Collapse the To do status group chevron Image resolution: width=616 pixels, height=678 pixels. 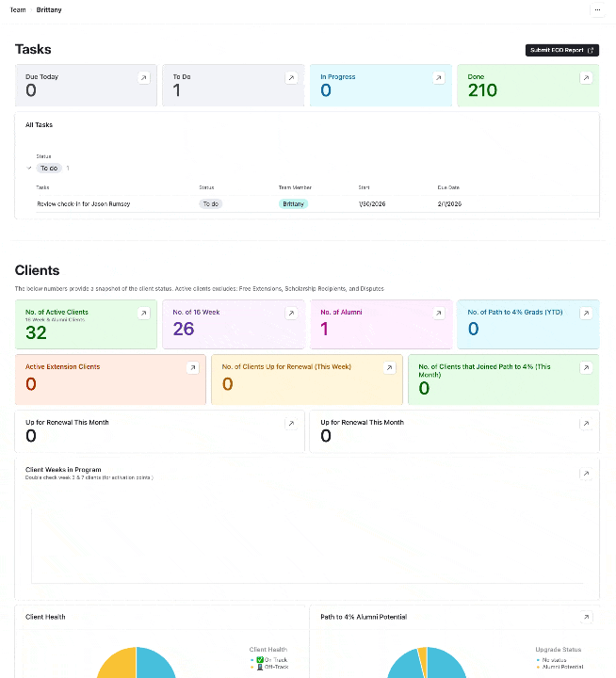(x=29, y=168)
